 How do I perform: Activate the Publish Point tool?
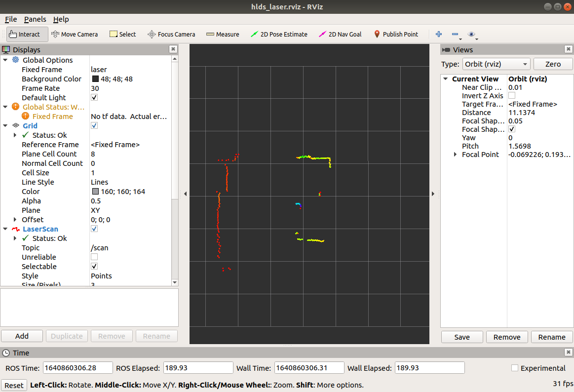[x=396, y=34]
